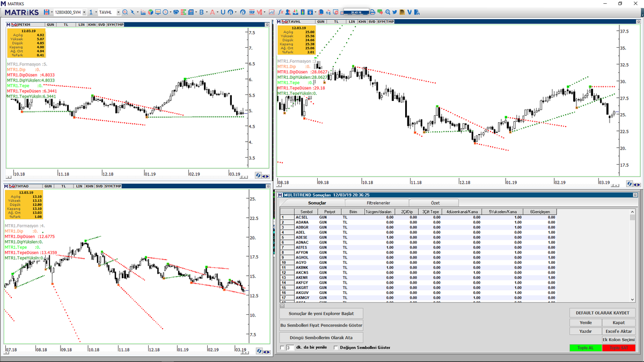Switch to the Filtrelenenler tab
Viewport: 644px width, 362px height.
[378, 203]
